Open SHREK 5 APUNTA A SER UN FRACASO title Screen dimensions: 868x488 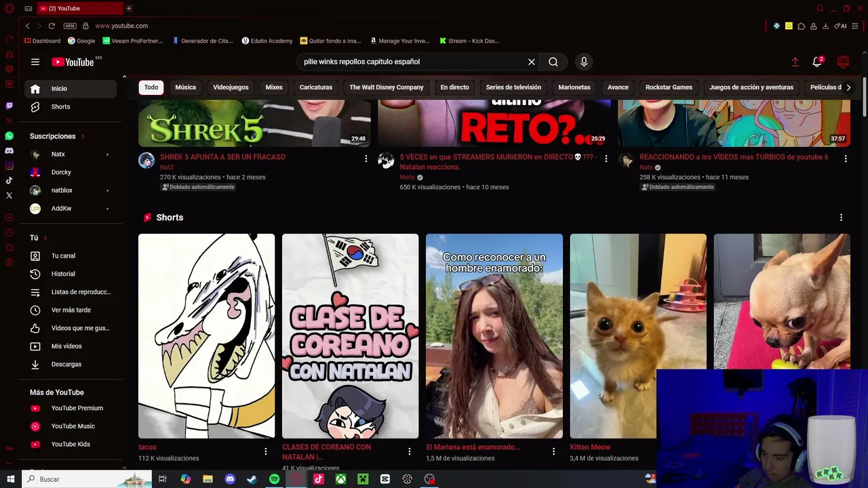[x=222, y=157]
